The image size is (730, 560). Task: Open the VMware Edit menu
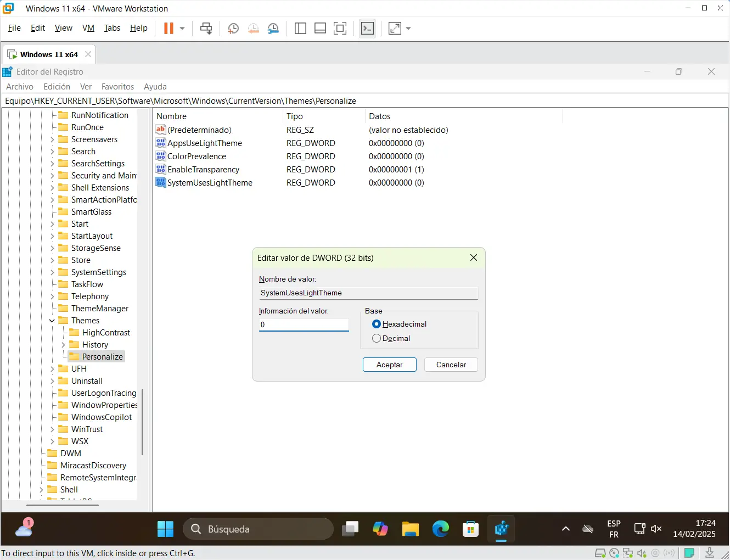tap(38, 28)
